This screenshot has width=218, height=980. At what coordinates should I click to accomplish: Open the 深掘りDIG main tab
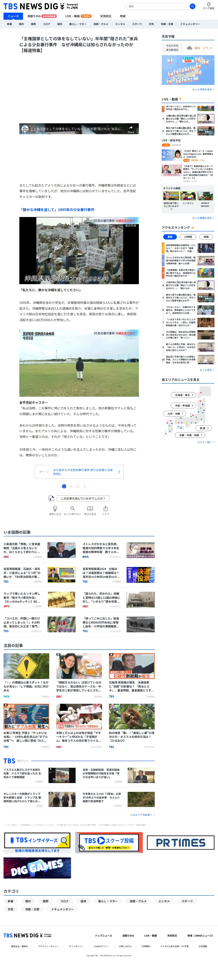point(42,16)
